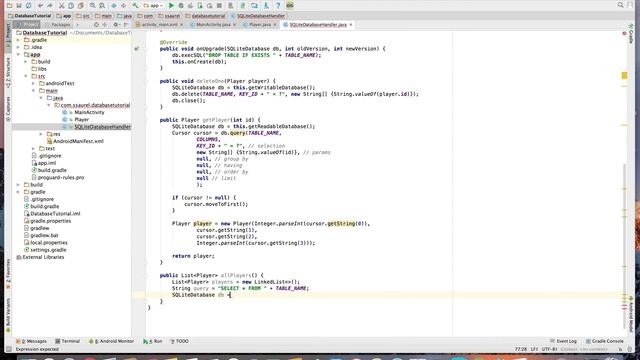Open the Event Log
The image size is (640, 360).
tap(563, 341)
